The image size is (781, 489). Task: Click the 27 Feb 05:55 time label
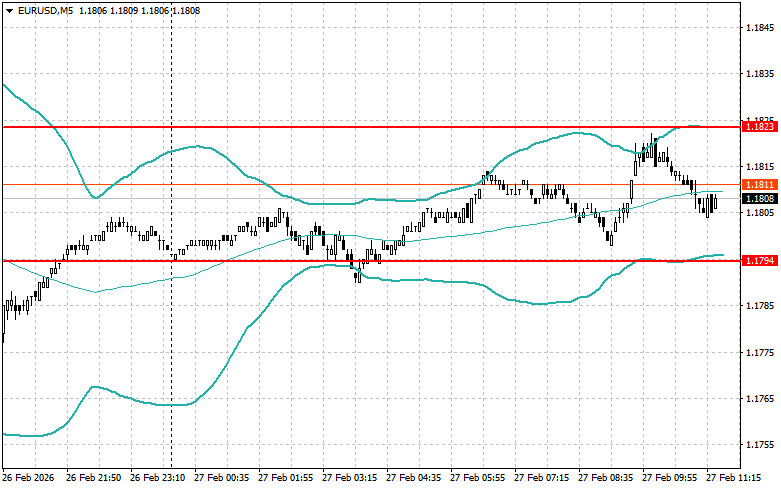[x=477, y=477]
